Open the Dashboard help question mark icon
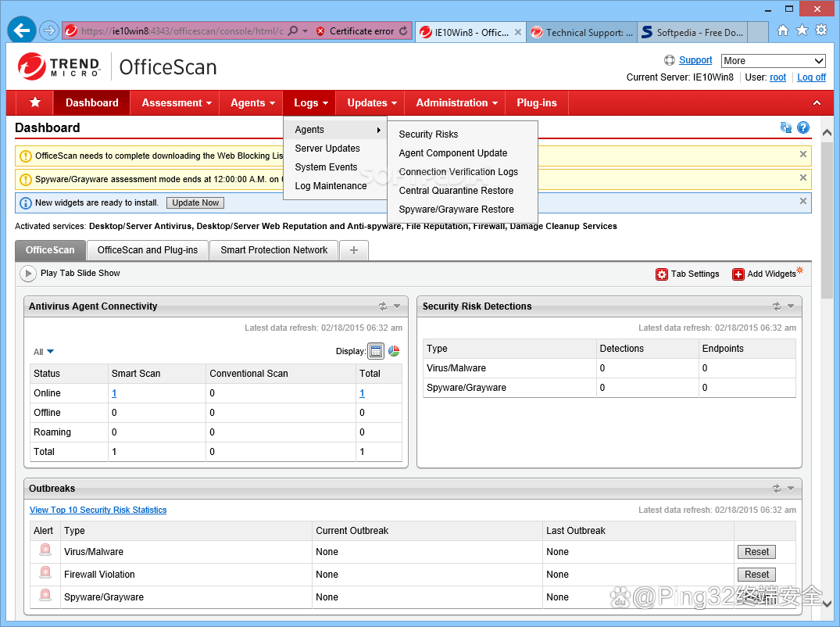840x627 pixels. pyautogui.click(x=803, y=127)
